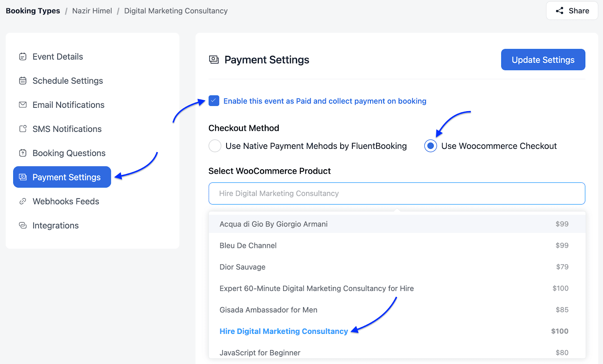Choose Bleu De Channel product option

(x=248, y=245)
